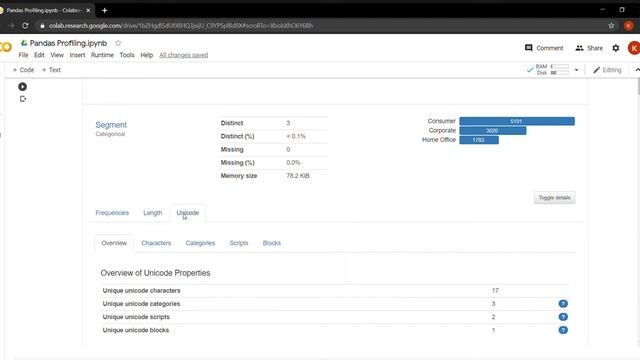Click the Categorical label under Segment
Viewport: 640px width, 360px height.
pos(110,134)
